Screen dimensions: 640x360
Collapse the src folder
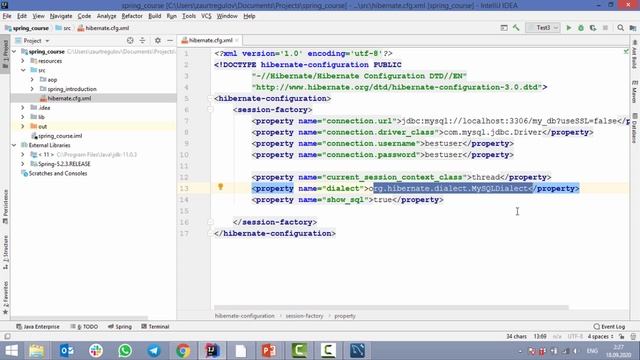23,70
